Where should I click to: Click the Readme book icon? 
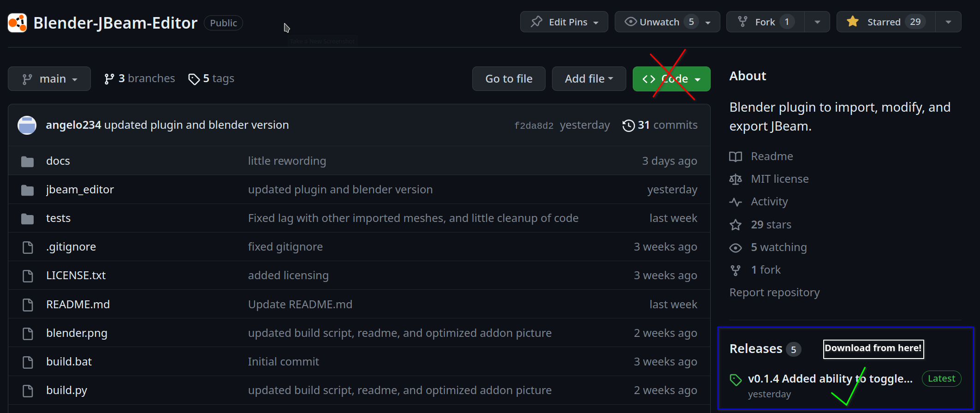736,156
